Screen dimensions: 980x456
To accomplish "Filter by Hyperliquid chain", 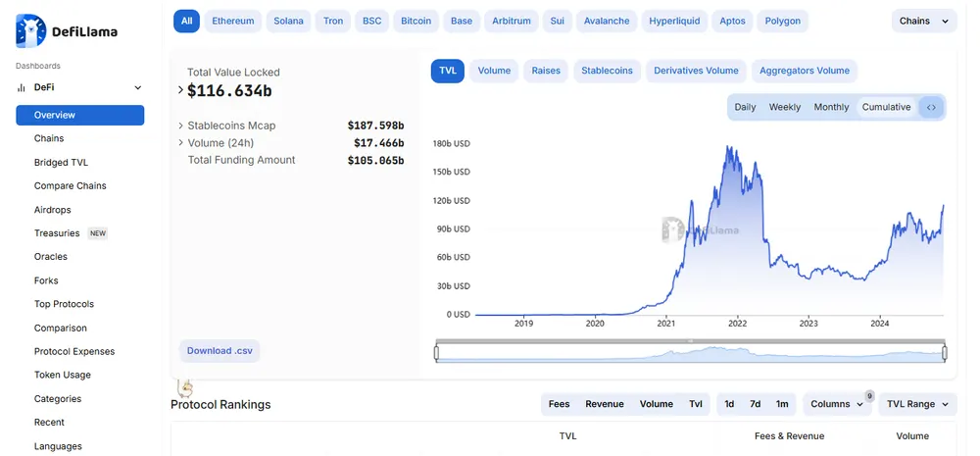I will click(674, 21).
